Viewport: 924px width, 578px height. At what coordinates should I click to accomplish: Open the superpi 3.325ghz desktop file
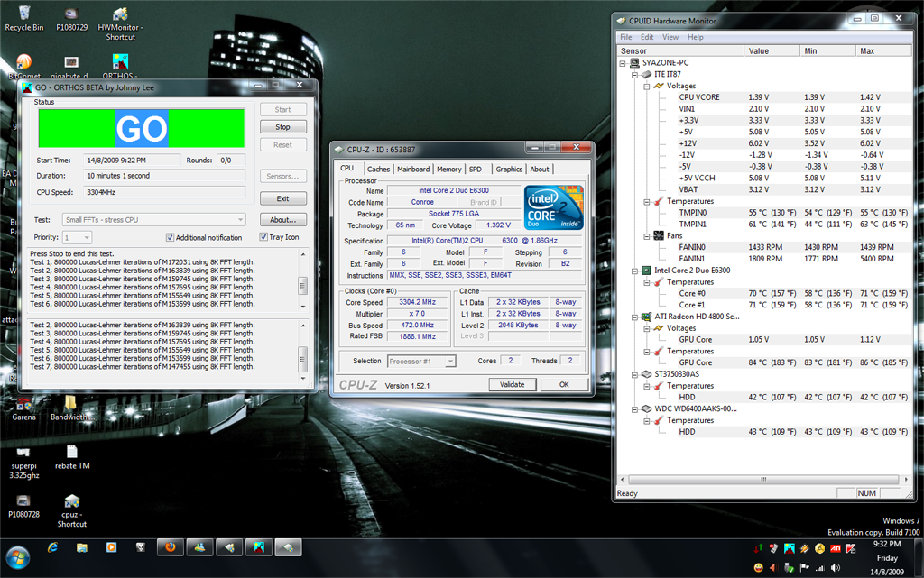(23, 452)
